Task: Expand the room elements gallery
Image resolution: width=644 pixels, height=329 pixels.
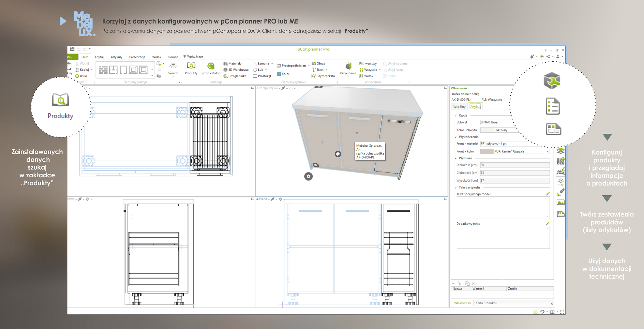Action: [x=152, y=76]
